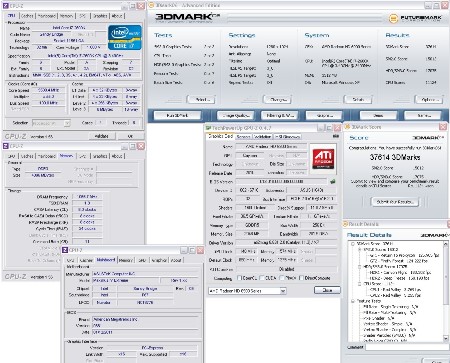Switch to the Validation tab in GPU-Z
450x363 pixels.
tap(262, 137)
